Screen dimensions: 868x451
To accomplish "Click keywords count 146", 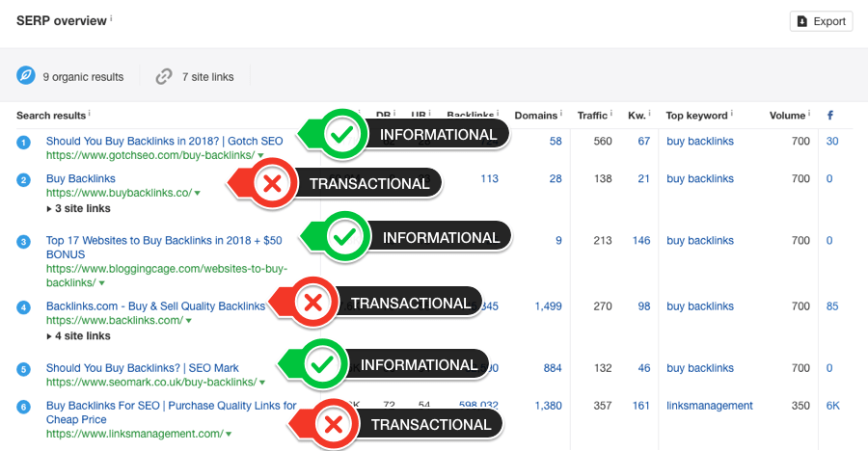I will point(641,241).
